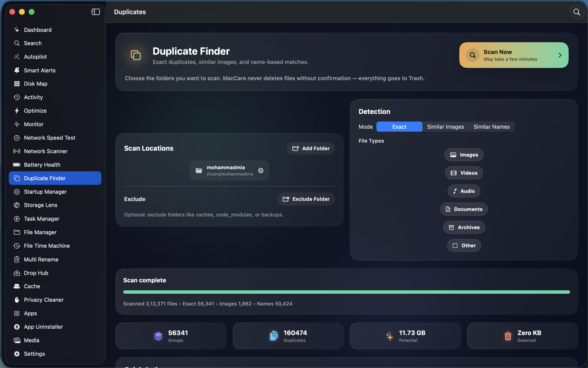Select Duplicate Finder in the sidebar
588x368 pixels.
pos(55,178)
